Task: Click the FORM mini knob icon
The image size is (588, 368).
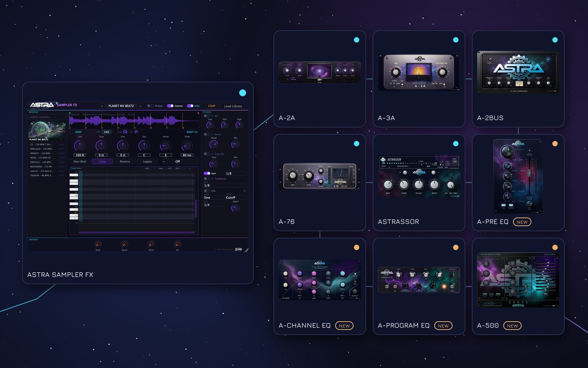Action: [125, 132]
